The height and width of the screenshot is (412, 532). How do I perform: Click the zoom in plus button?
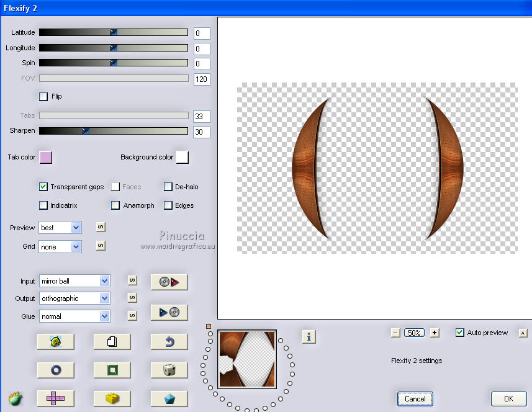tap(435, 333)
